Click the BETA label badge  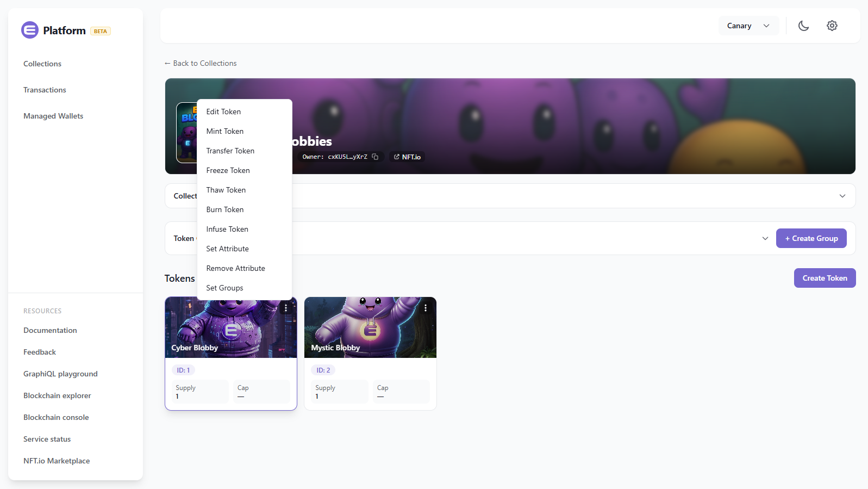click(x=101, y=31)
